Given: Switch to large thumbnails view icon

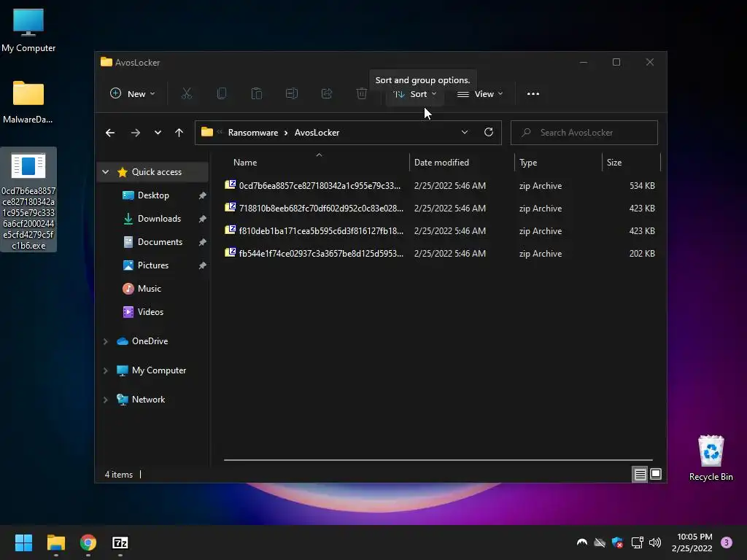Looking at the screenshot, I should pyautogui.click(x=656, y=474).
